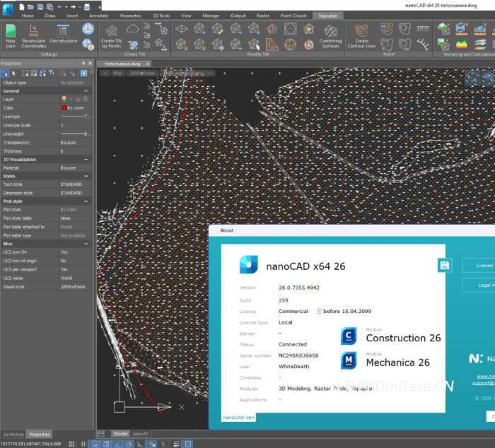
Task: Open the nanoCAD application menu logo
Action: pos(8,9)
